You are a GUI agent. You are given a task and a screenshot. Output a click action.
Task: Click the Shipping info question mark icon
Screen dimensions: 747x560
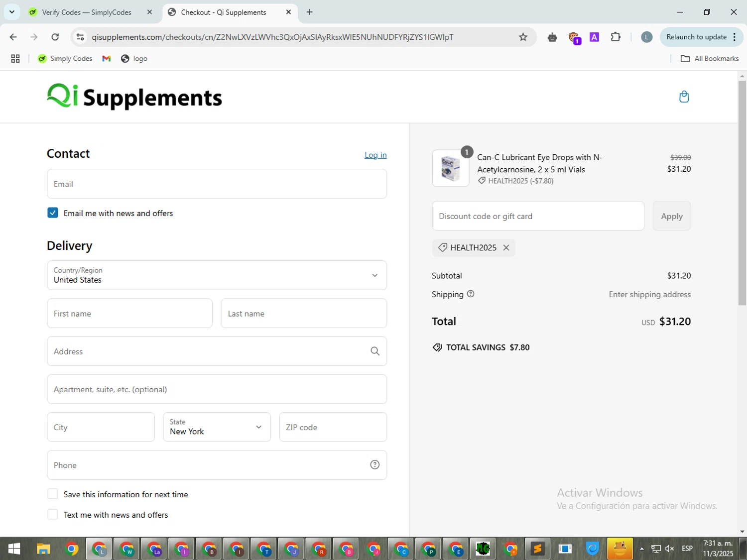coord(471,294)
